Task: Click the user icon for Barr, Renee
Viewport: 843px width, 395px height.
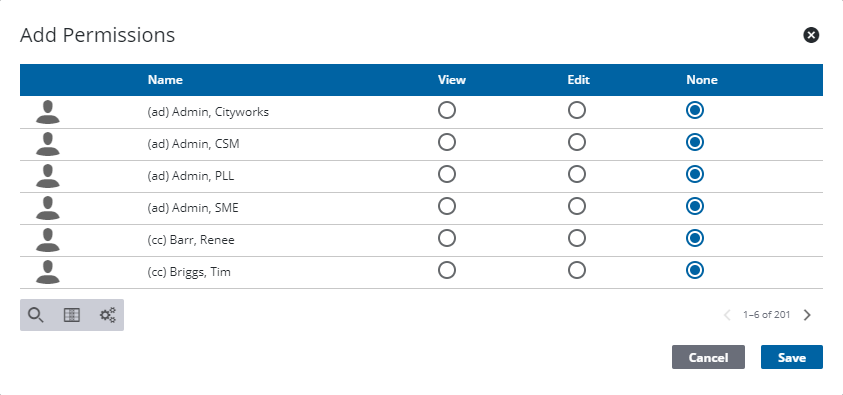Action: [x=48, y=240]
